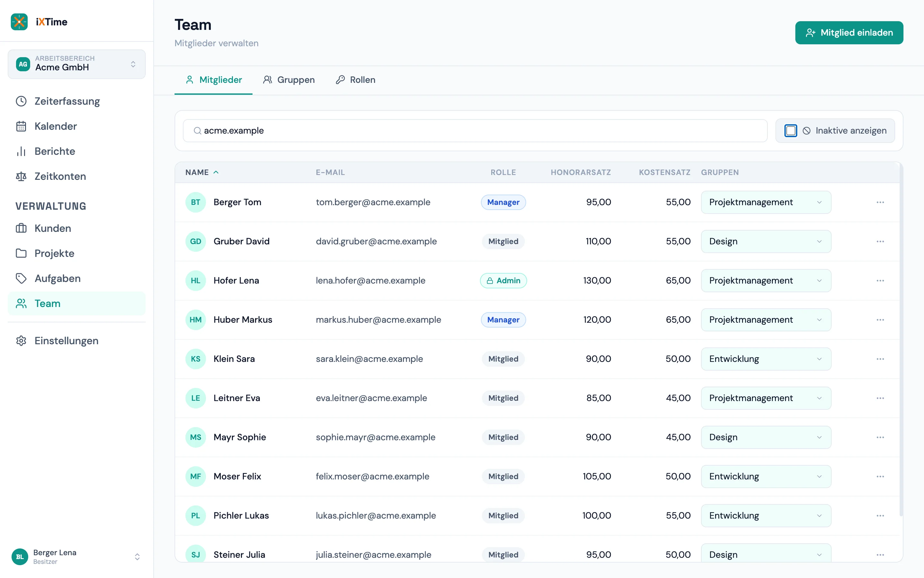Viewport: 924px width, 578px height.
Task: Open row actions for Gruber David
Action: point(880,241)
